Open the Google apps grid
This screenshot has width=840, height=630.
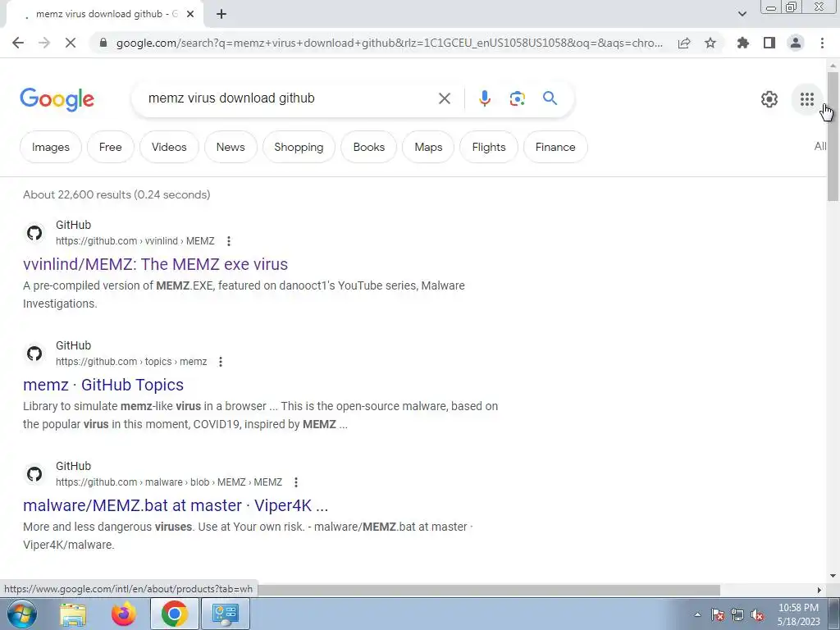tap(807, 99)
